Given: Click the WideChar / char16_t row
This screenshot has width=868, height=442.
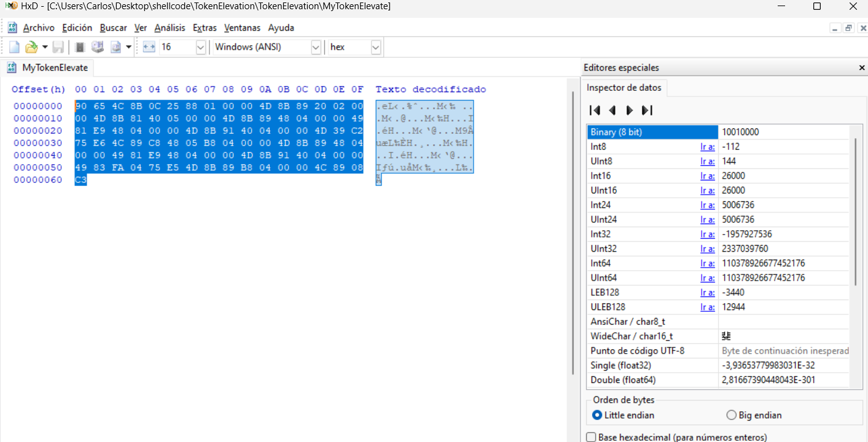Looking at the screenshot, I should point(718,336).
